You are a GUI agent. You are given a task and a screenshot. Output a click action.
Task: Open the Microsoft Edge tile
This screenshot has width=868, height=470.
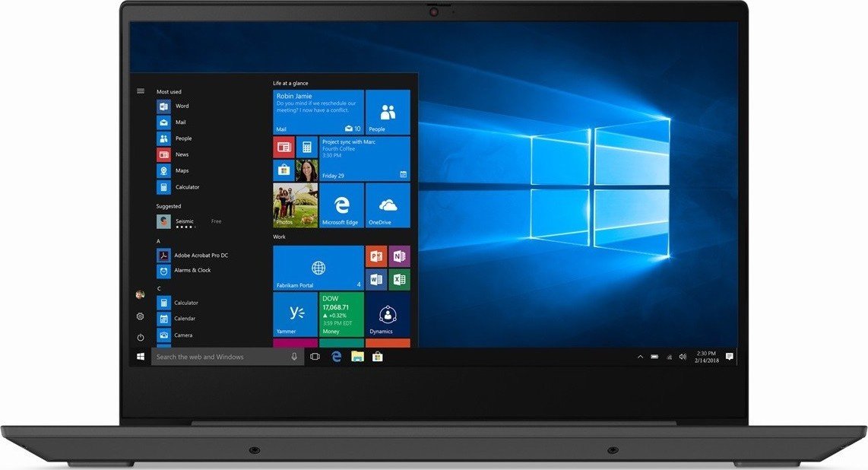click(x=341, y=205)
